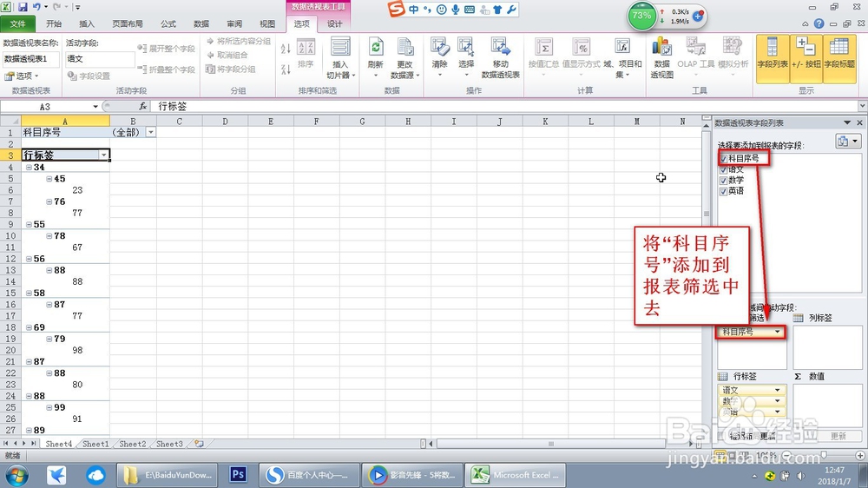
Task: Click the insert new worksheet tab icon
Action: point(199,444)
